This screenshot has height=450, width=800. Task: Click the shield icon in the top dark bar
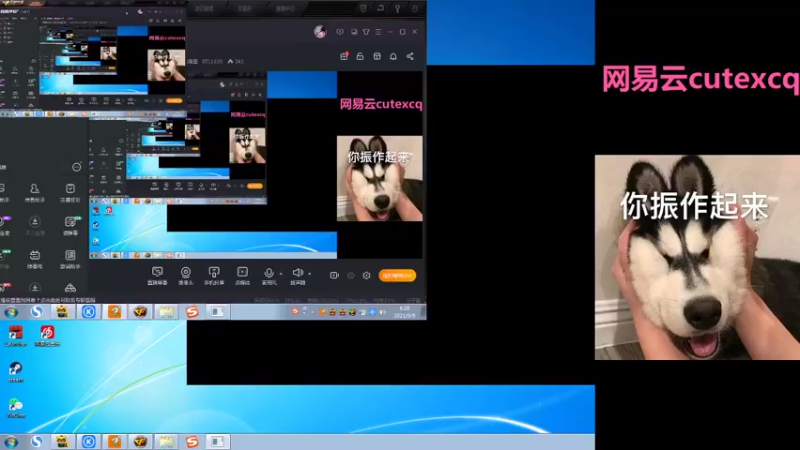click(x=363, y=8)
